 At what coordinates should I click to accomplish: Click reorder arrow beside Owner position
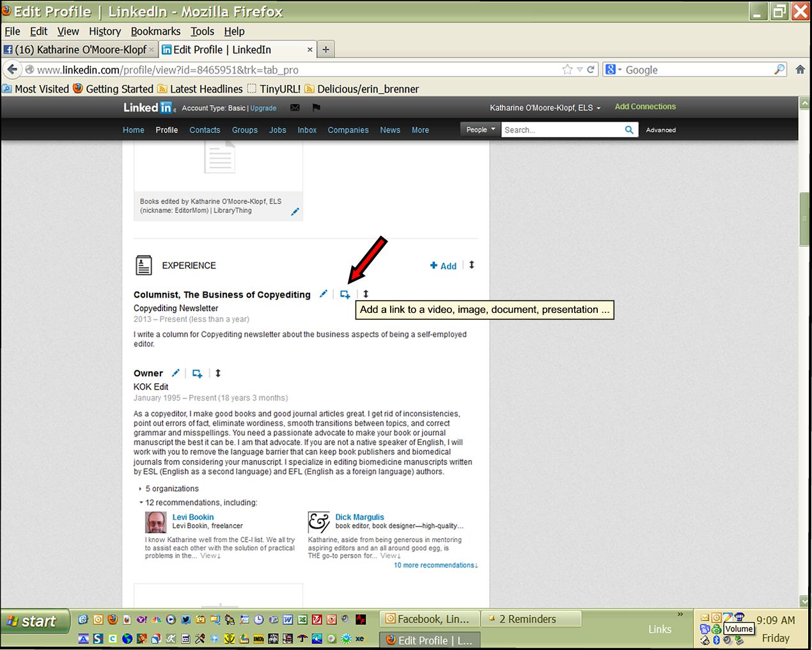click(218, 373)
